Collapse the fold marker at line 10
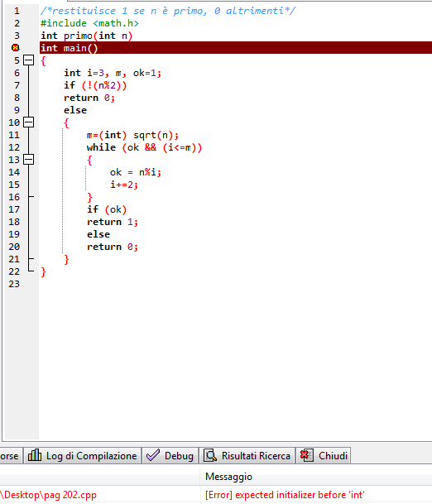Image resolution: width=432 pixels, height=504 pixels. point(29,122)
